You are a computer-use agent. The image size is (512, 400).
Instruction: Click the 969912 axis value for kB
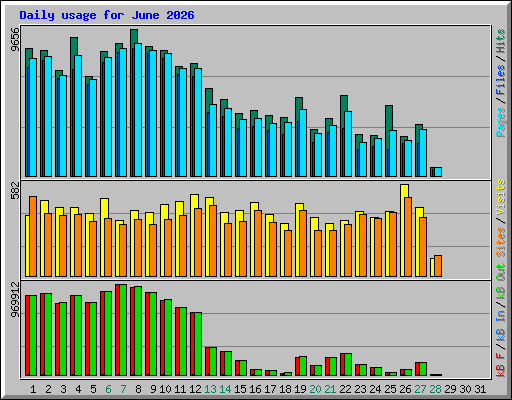[15, 300]
